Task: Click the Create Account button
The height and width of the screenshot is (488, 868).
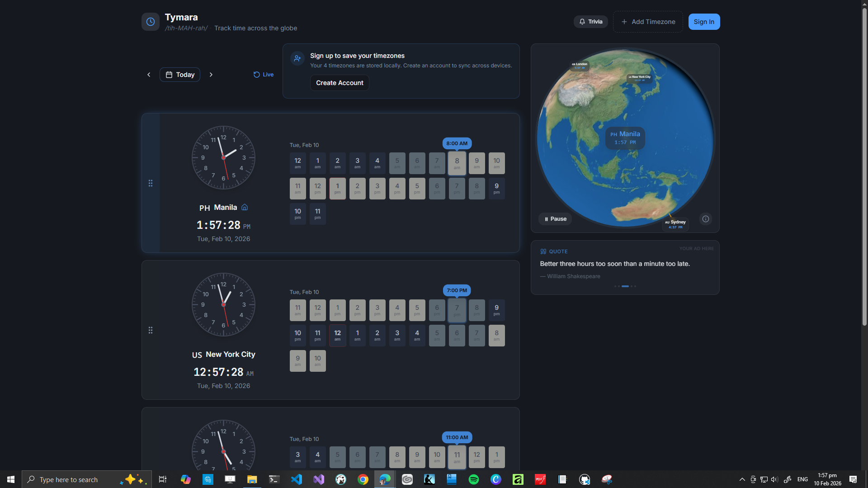Action: pos(340,83)
